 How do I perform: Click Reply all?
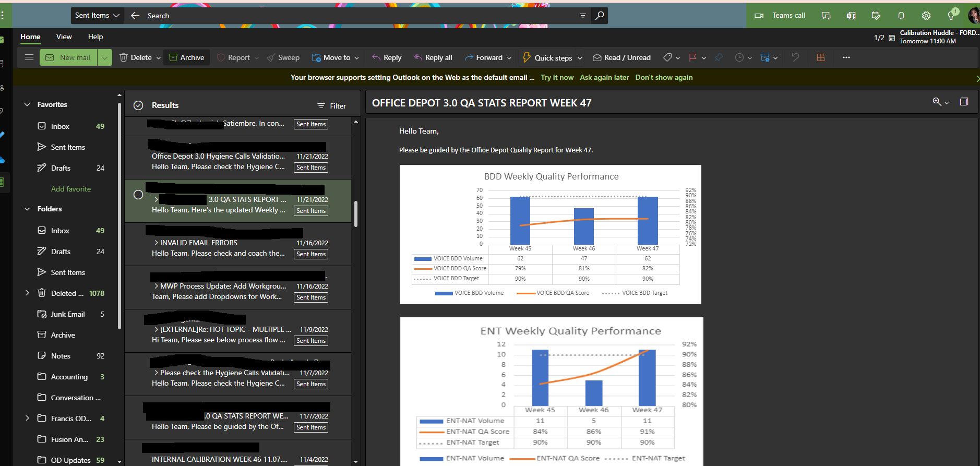click(x=433, y=57)
